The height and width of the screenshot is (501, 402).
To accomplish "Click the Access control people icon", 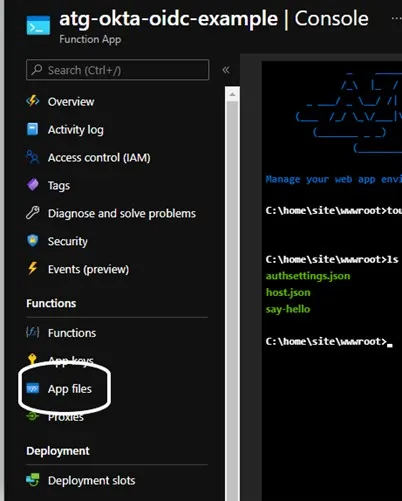I will click(x=33, y=157).
